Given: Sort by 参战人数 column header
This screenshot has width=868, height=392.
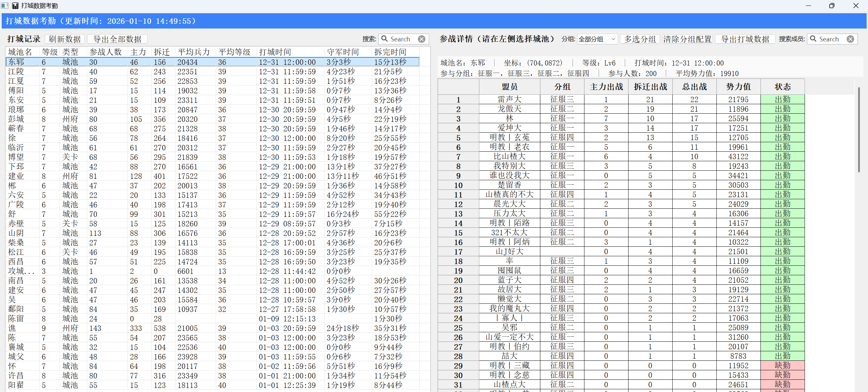Looking at the screenshot, I should pyautogui.click(x=107, y=52).
